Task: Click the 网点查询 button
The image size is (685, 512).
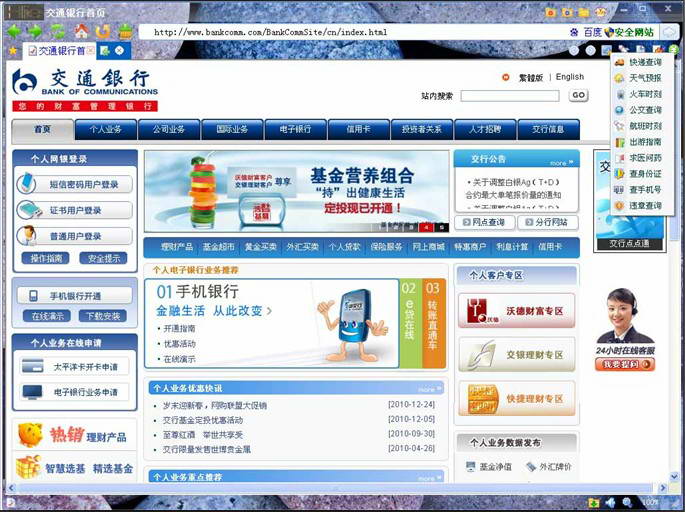Action: click(485, 222)
